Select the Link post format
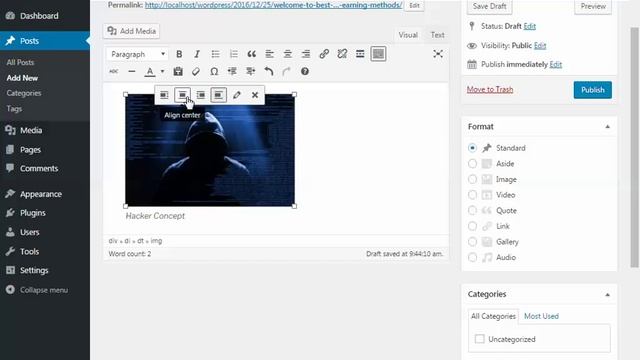 (x=472, y=226)
